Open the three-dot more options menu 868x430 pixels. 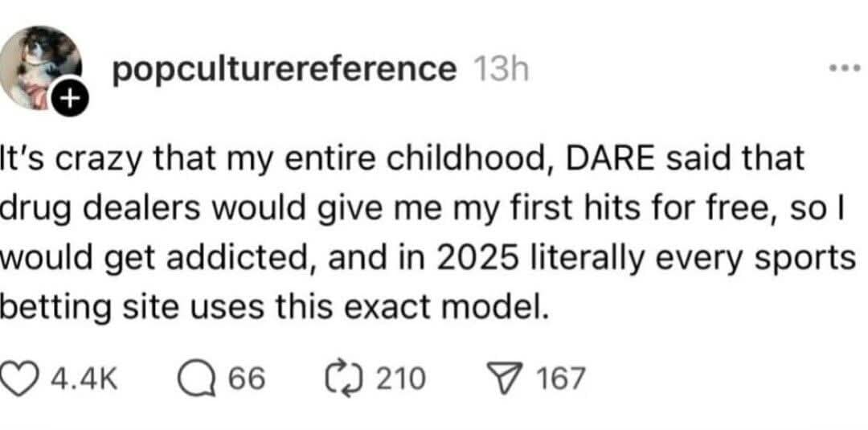pyautogui.click(x=845, y=69)
